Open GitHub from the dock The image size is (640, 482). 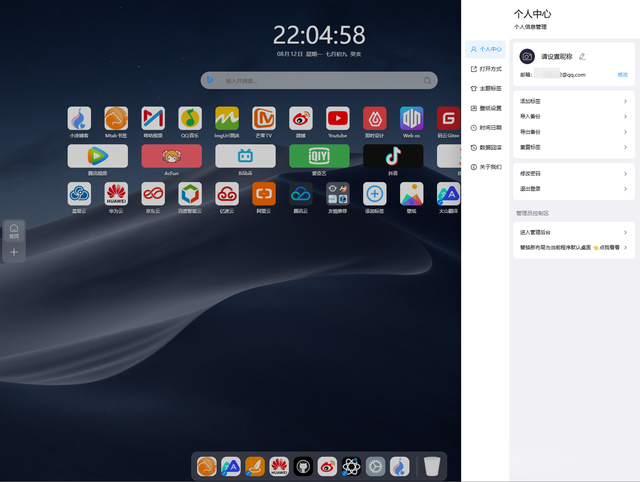click(303, 466)
